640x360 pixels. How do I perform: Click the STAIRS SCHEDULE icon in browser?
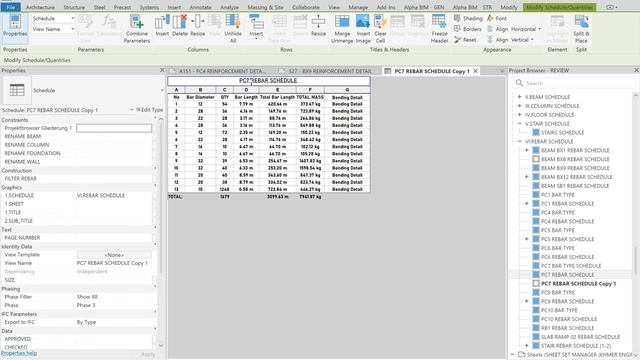tap(536, 133)
